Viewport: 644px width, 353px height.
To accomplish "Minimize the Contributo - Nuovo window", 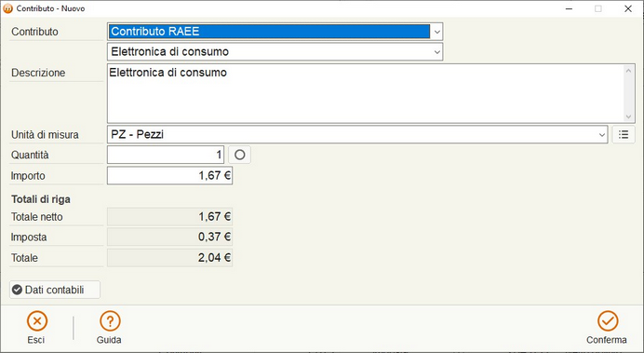I will point(569,8).
